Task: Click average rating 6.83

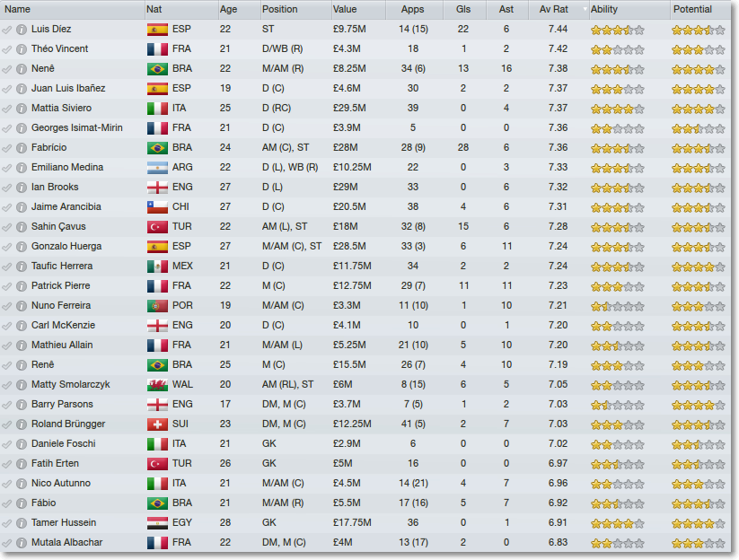Action: click(x=558, y=543)
